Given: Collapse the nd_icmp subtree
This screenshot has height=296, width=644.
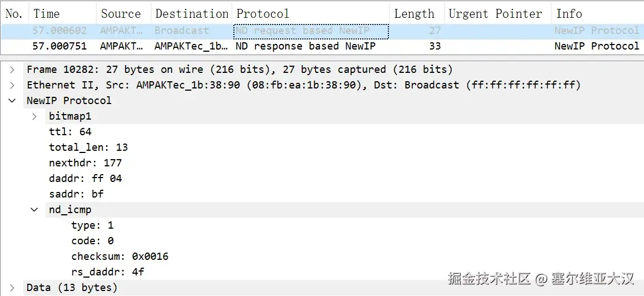Looking at the screenshot, I should point(34,210).
